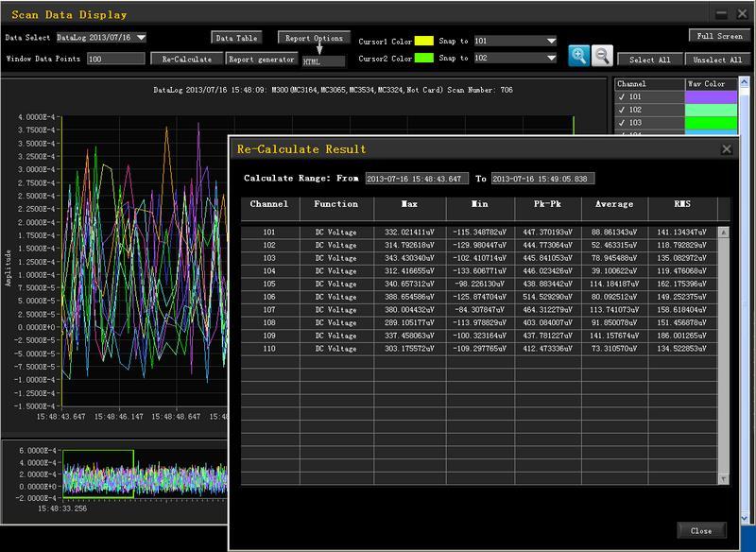Screen dimensions: 756x552
Task: Uncheck channel 103 in channel list
Action: pyautogui.click(x=621, y=122)
